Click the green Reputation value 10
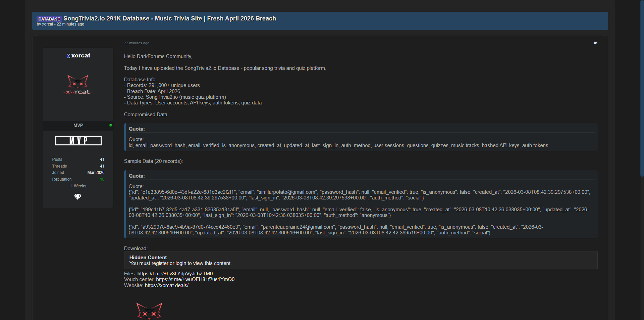The height and width of the screenshot is (320, 644). click(102, 179)
